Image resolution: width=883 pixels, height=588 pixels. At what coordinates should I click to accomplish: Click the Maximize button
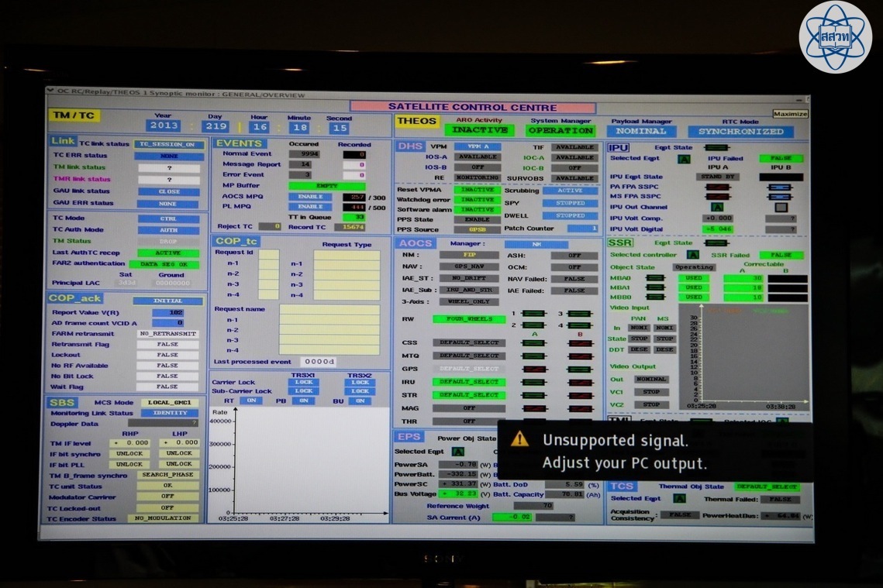(790, 114)
